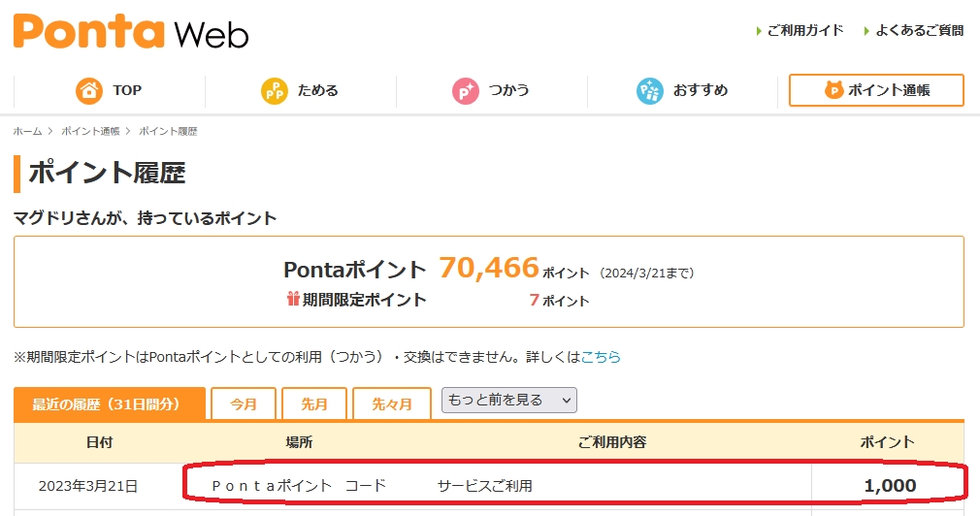The height and width of the screenshot is (516, 980).
Task: Click the つかう pink icon
Action: (466, 91)
